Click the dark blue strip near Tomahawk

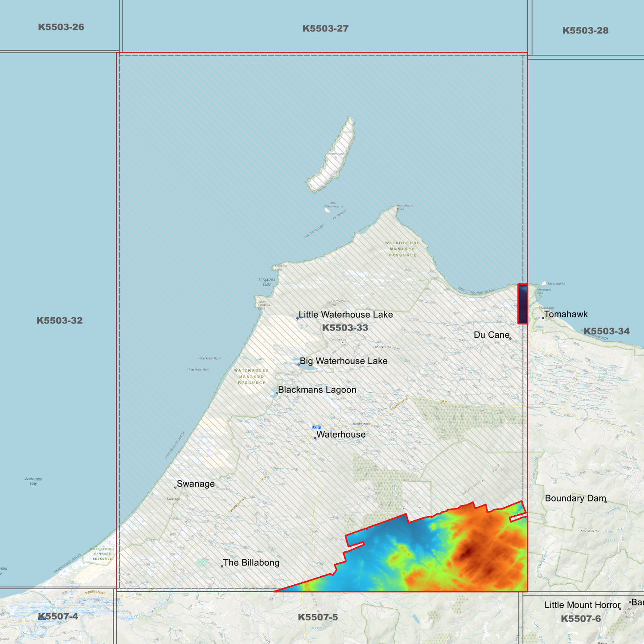tap(522, 304)
